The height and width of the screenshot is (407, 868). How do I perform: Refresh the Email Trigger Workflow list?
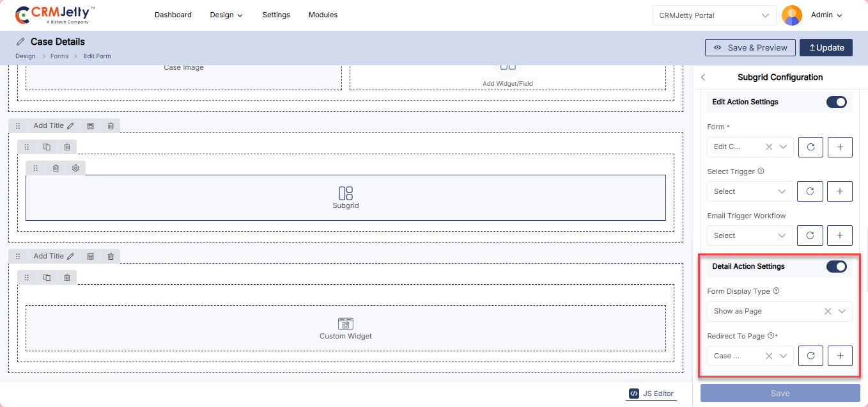(810, 235)
